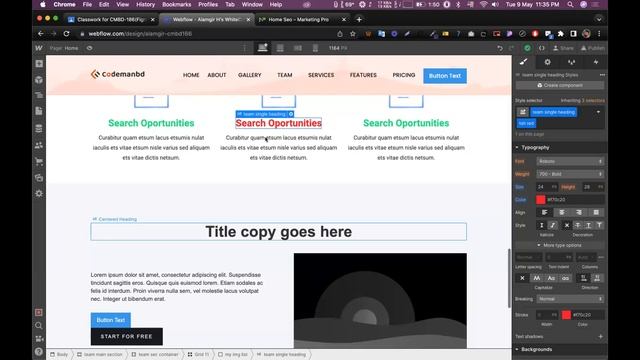Click the green status check icon
Screen dimensions: 640x360
tap(527, 48)
